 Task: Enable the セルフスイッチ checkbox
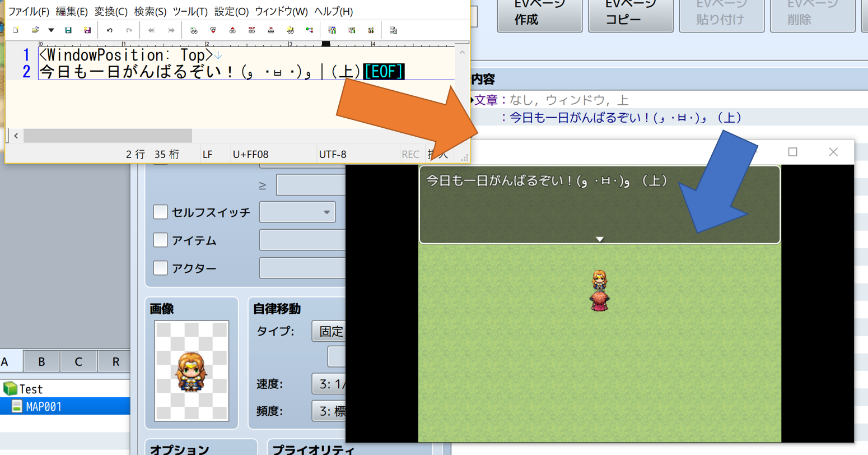pyautogui.click(x=160, y=212)
